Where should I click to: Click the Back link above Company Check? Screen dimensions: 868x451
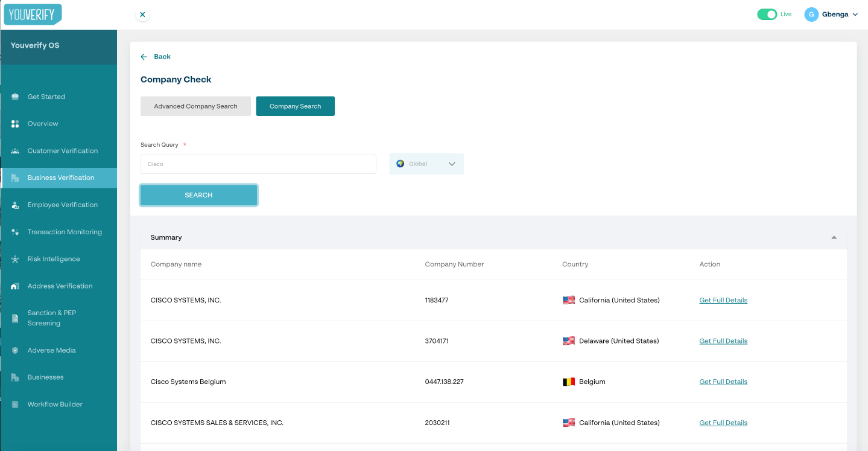[x=155, y=56]
